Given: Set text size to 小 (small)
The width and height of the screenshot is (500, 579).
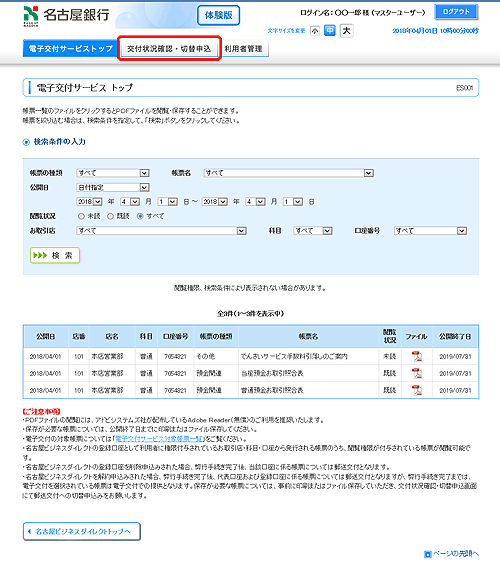Looking at the screenshot, I should coord(315,31).
